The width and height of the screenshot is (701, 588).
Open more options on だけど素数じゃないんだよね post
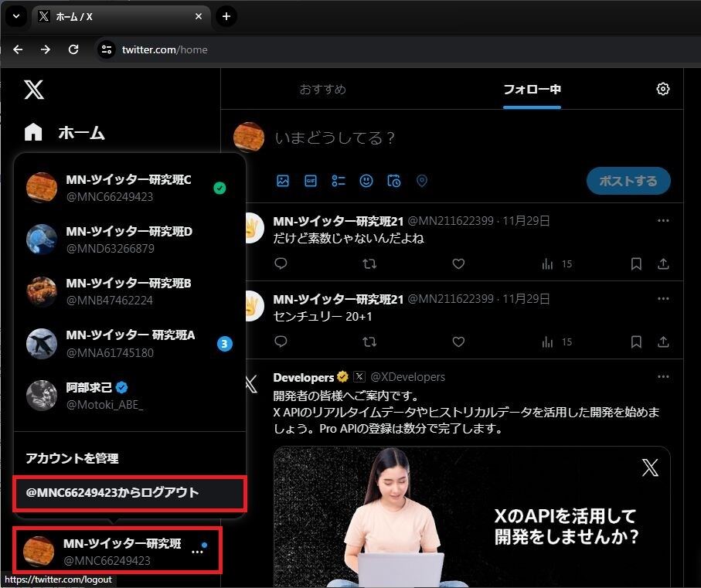click(x=663, y=221)
